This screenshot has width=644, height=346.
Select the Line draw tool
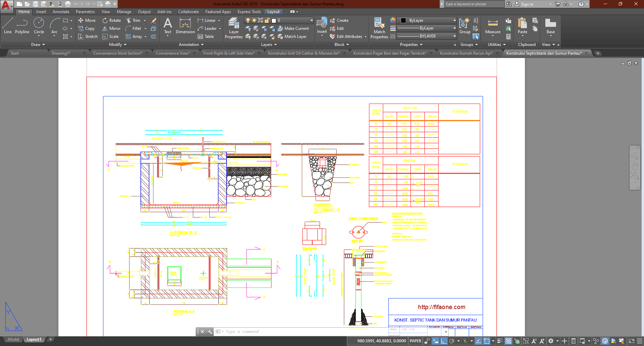tap(8, 26)
